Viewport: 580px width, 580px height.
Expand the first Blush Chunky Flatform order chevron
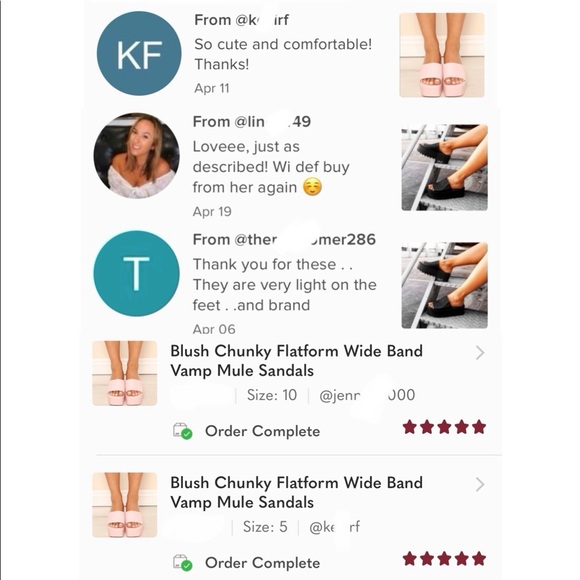click(x=480, y=353)
